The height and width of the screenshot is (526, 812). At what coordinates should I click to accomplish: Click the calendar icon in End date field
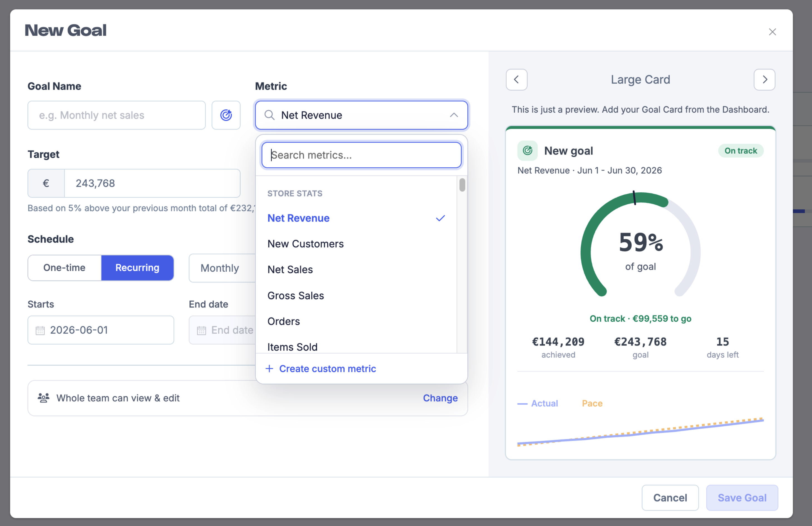point(201,330)
